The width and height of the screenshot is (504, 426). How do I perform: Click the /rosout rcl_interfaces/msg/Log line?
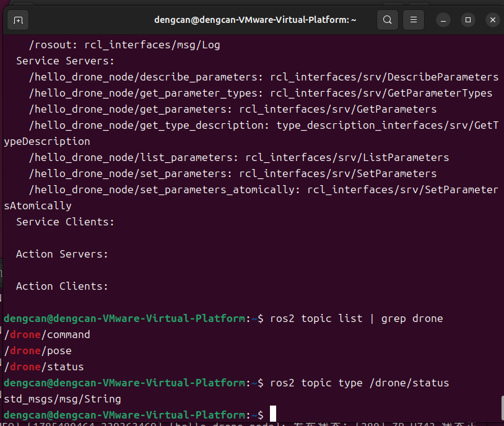(124, 45)
